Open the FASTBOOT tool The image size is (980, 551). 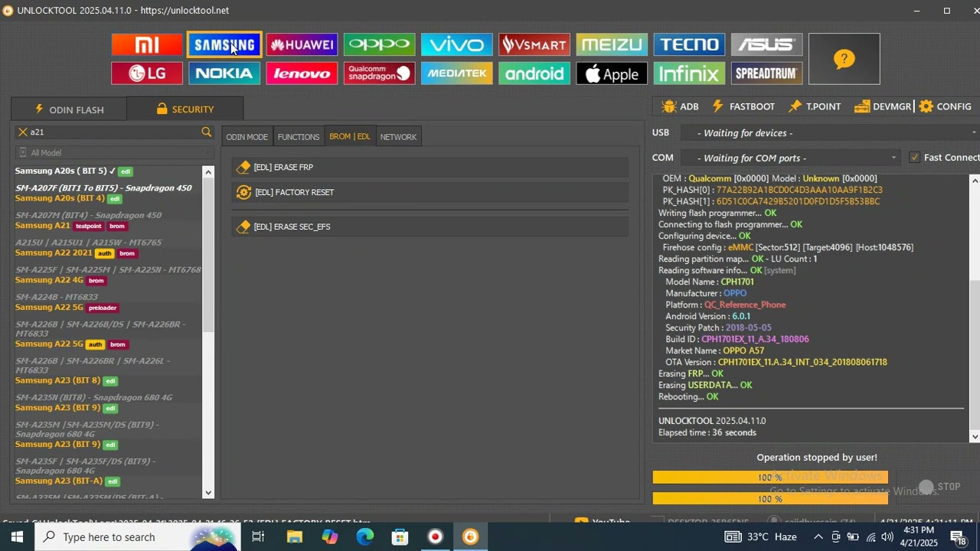pos(743,106)
